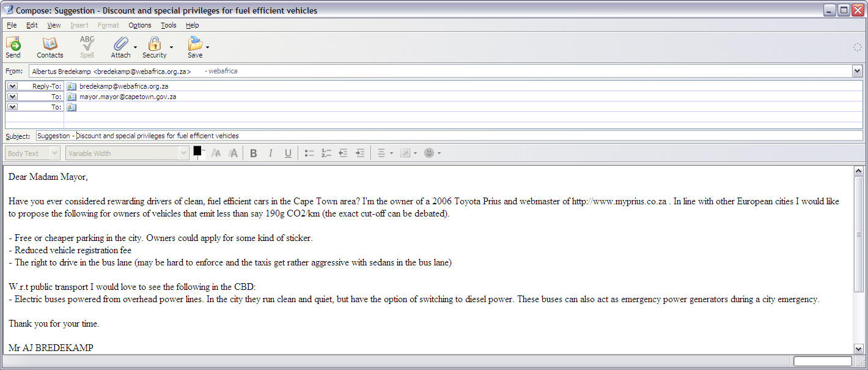The height and width of the screenshot is (370, 868).
Task: Open the Attach dropdown arrow
Action: pos(135,47)
